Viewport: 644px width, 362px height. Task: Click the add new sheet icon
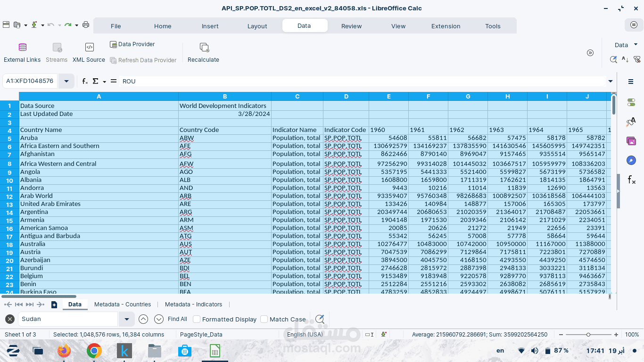click(x=54, y=304)
